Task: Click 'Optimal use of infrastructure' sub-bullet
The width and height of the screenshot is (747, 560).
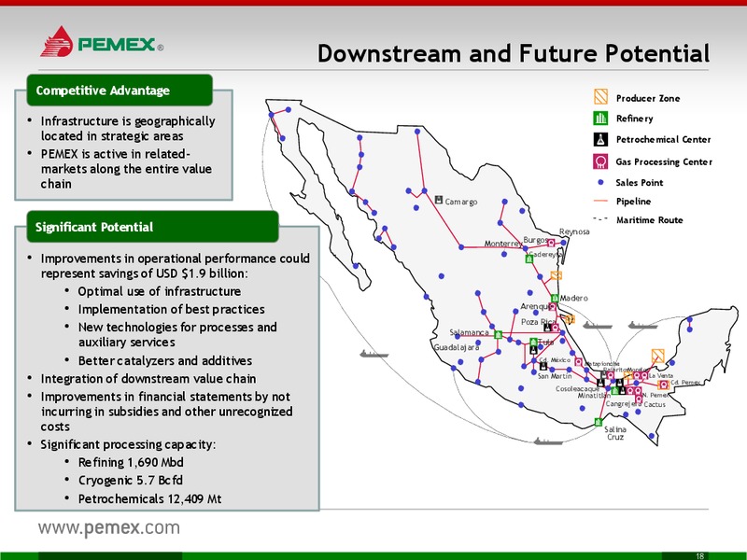Action: click(159, 291)
